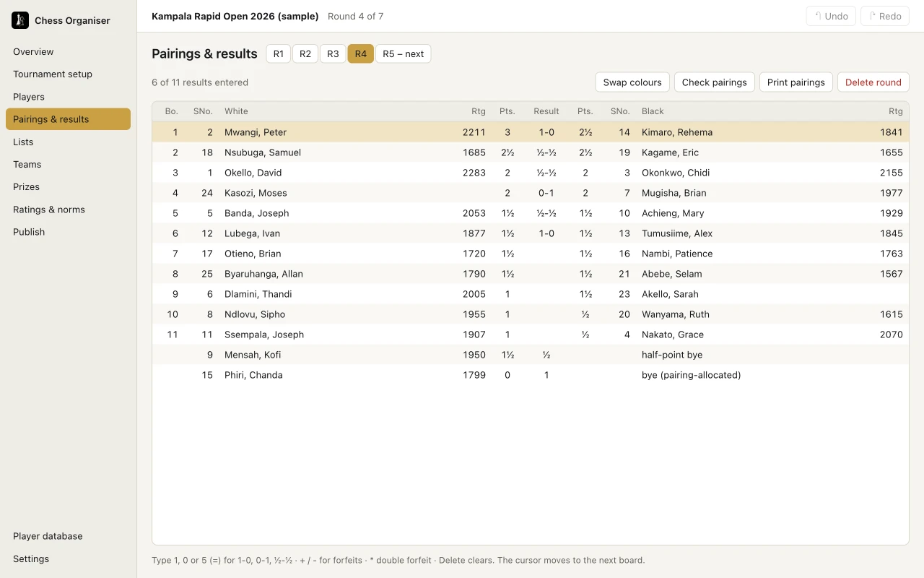Click the 1-0 result on board 1
This screenshot has height=578, width=924.
[x=546, y=132]
